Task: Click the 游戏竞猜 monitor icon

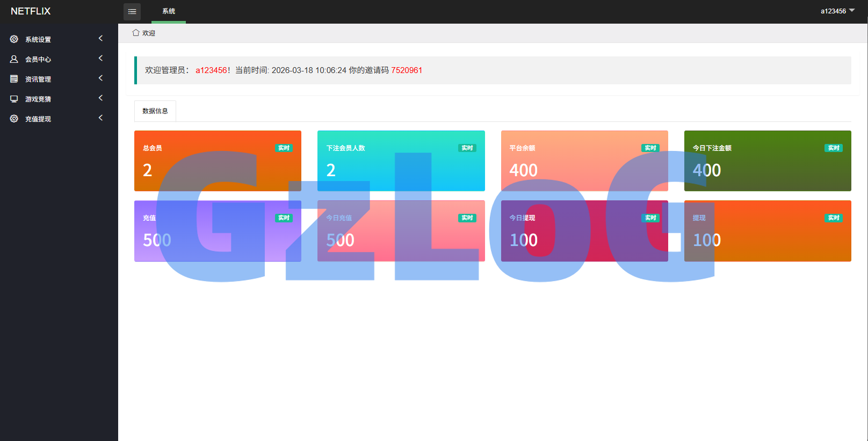Action: [14, 99]
